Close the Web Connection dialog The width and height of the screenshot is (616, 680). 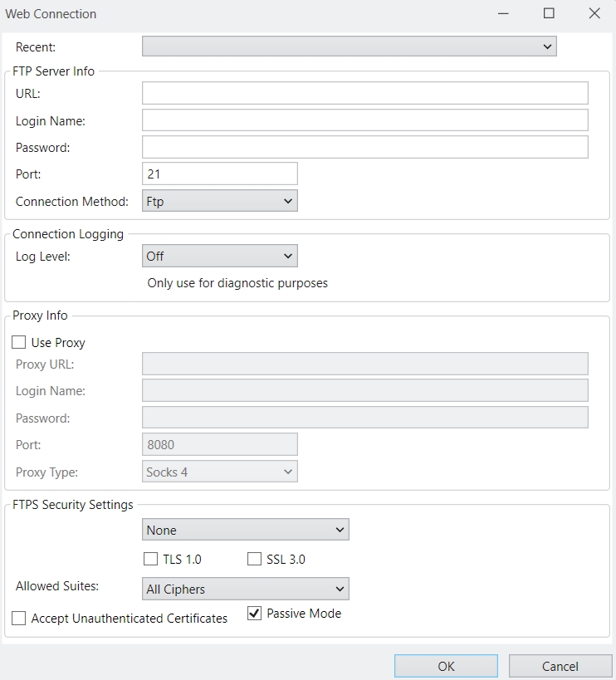[594, 13]
